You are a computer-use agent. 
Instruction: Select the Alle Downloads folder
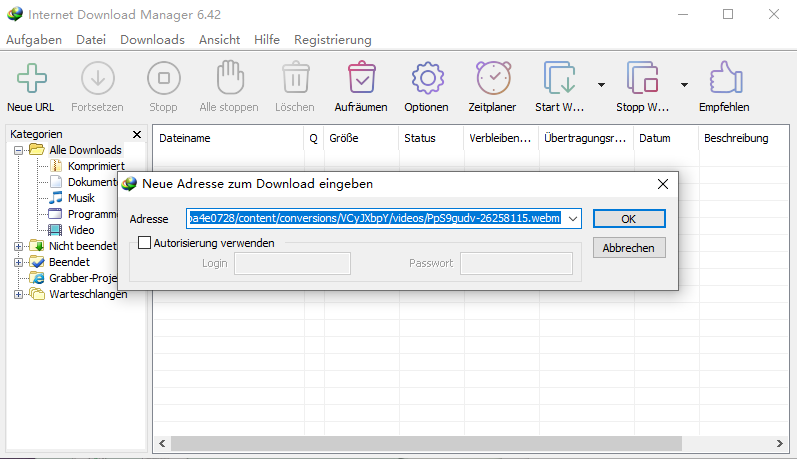point(85,150)
